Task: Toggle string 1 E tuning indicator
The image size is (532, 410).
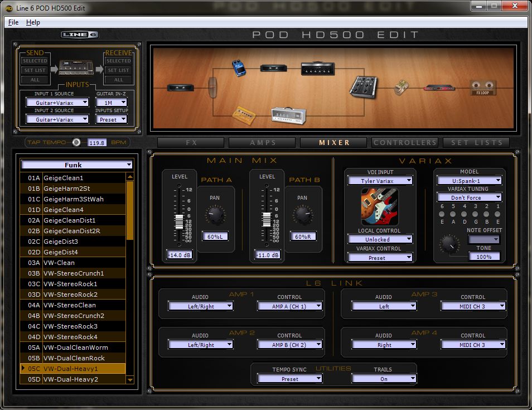Action: tap(497, 214)
